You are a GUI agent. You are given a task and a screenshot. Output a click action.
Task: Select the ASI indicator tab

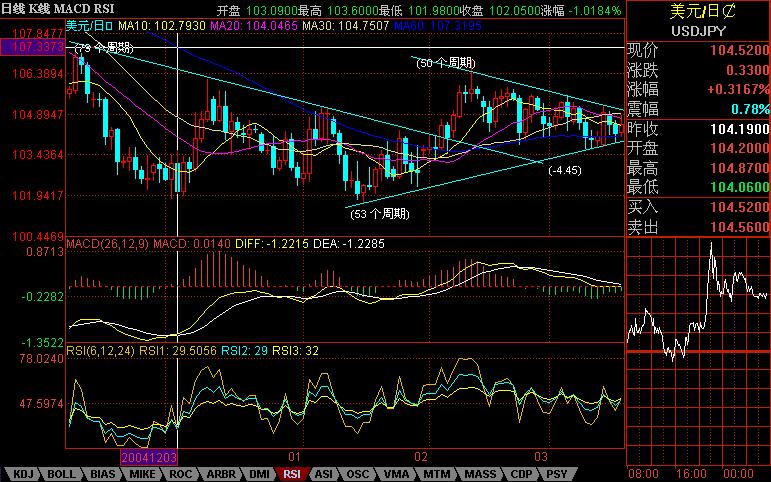pos(323,474)
